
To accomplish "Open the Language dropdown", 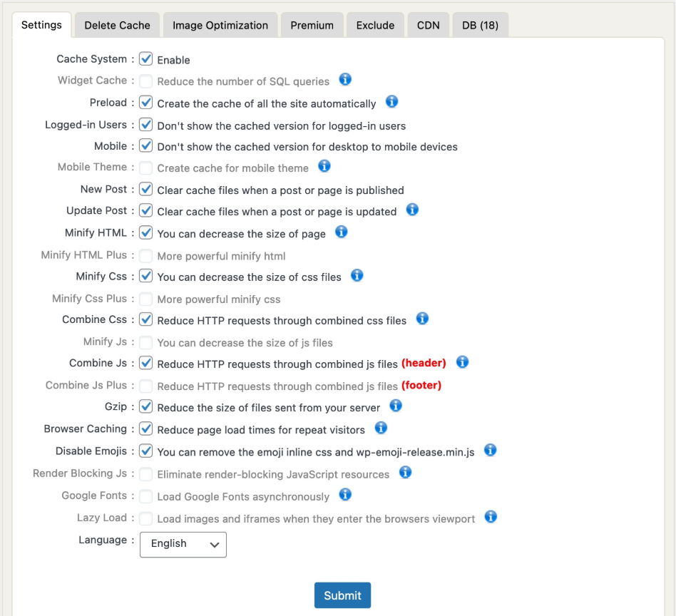I will coord(183,544).
